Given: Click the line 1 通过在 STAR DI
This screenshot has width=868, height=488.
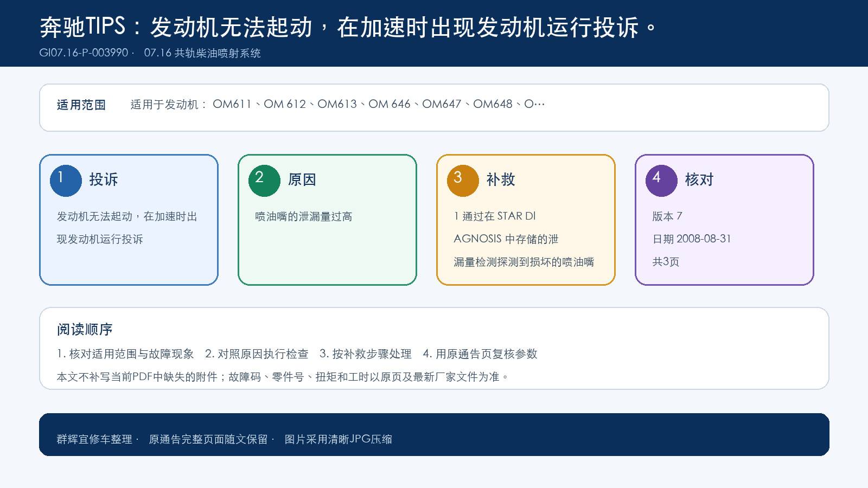Looking at the screenshot, I should point(495,216).
